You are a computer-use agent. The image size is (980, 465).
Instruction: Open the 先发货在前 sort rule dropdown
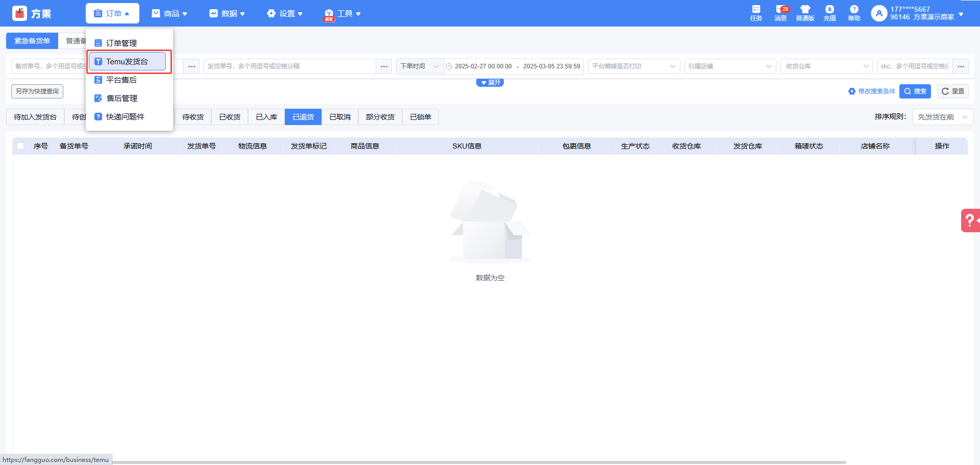(942, 117)
